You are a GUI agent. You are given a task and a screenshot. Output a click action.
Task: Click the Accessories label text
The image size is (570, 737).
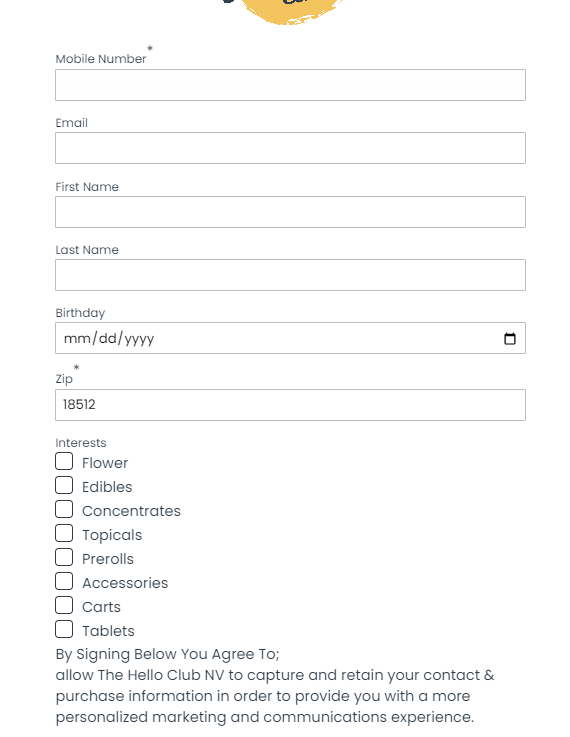[125, 583]
